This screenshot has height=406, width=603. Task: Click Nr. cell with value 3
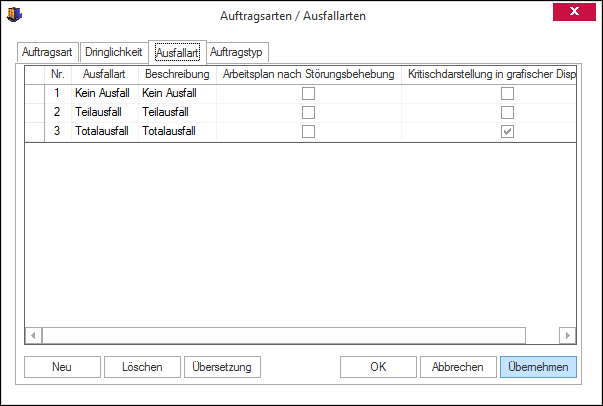[58, 132]
